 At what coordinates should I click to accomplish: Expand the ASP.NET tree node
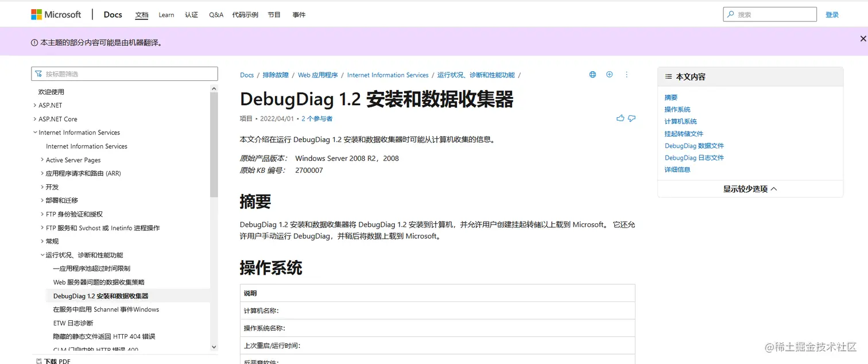(x=35, y=105)
